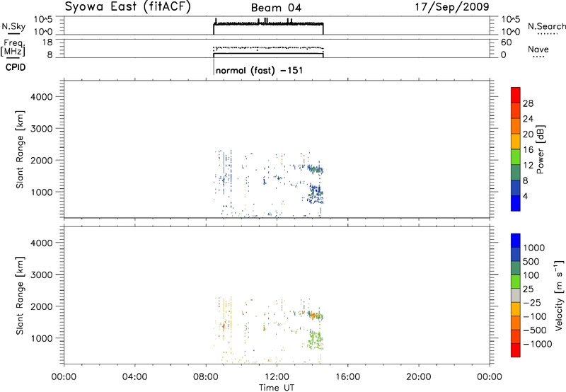Click the red swatch above 28 dB

tap(516, 95)
